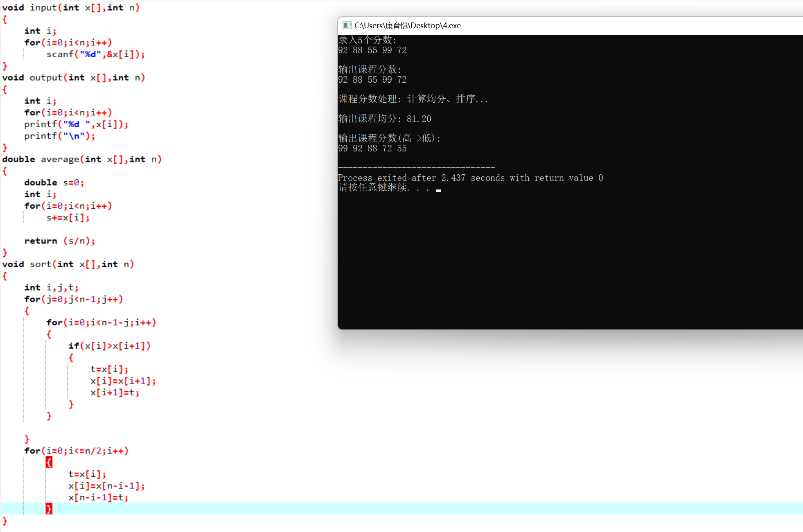
Task: Click the console line showing average 81.20
Action: (x=384, y=119)
